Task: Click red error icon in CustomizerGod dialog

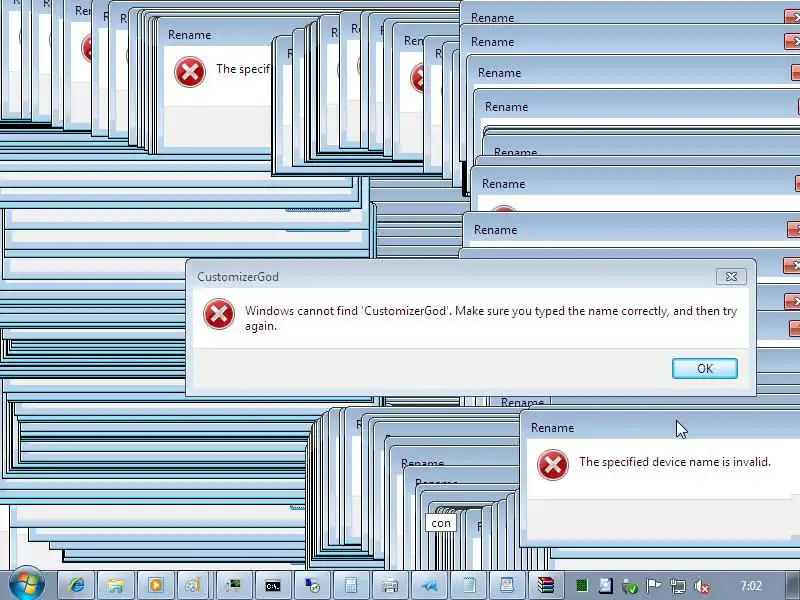Action: [x=219, y=314]
